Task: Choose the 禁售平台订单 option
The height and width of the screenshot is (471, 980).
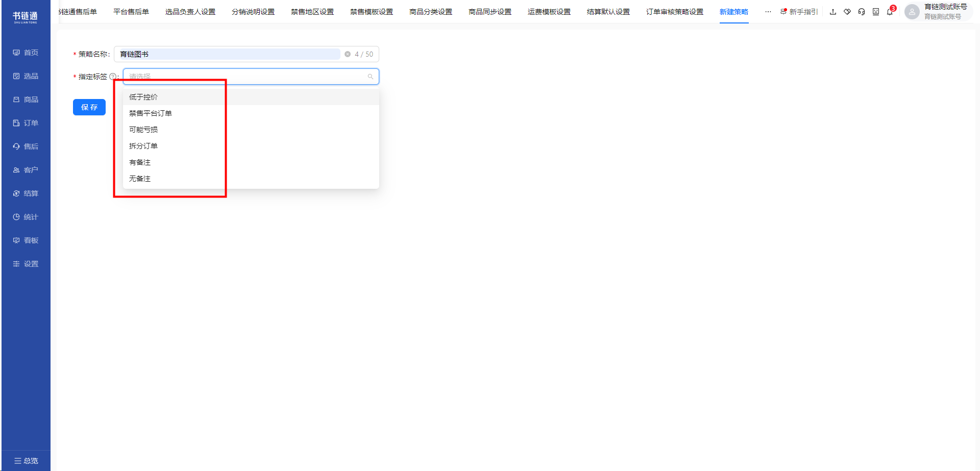Action: [x=251, y=113]
